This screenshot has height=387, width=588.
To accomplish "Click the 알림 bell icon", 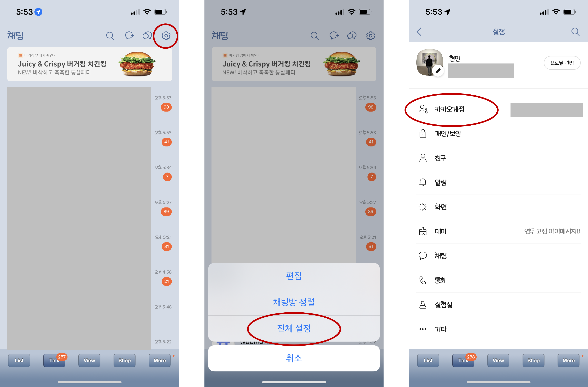I will pyautogui.click(x=423, y=182).
